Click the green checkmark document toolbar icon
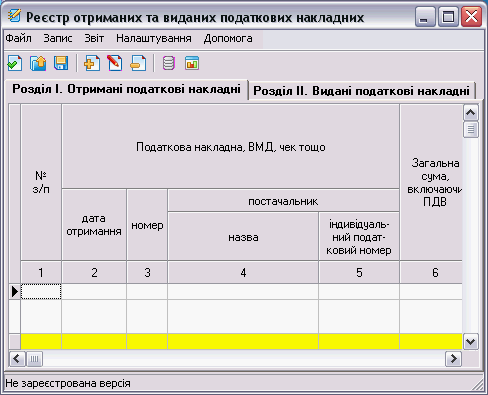488x395 pixels. coord(15,63)
